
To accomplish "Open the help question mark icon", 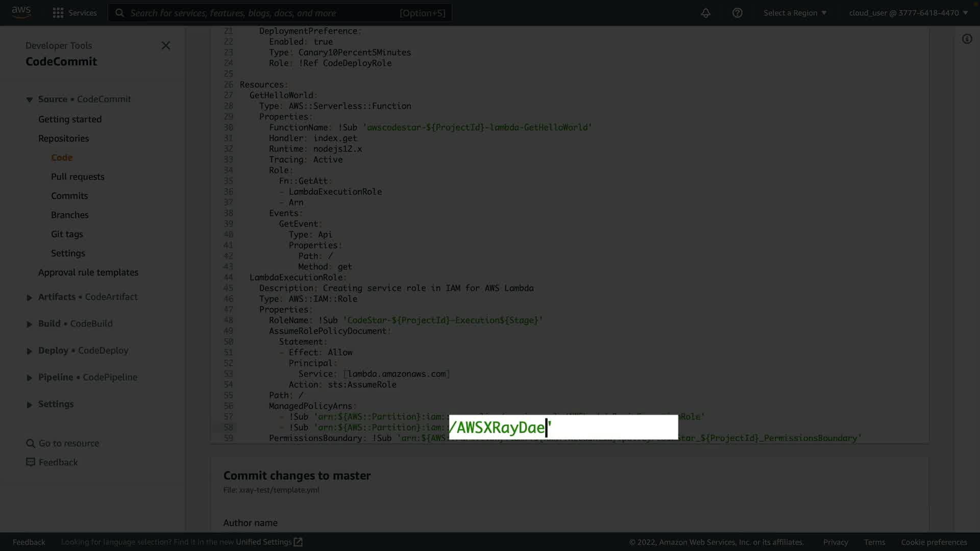I will pyautogui.click(x=737, y=13).
